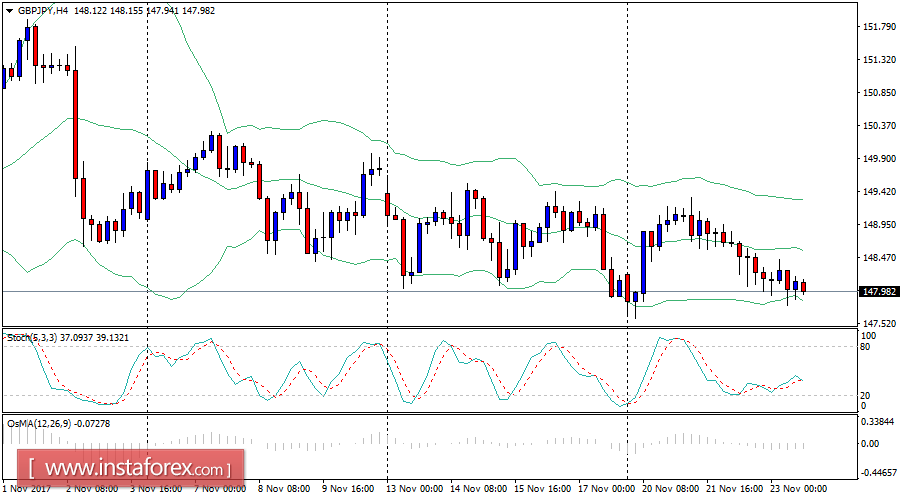Select the 150.850 price axis label

pos(879,92)
